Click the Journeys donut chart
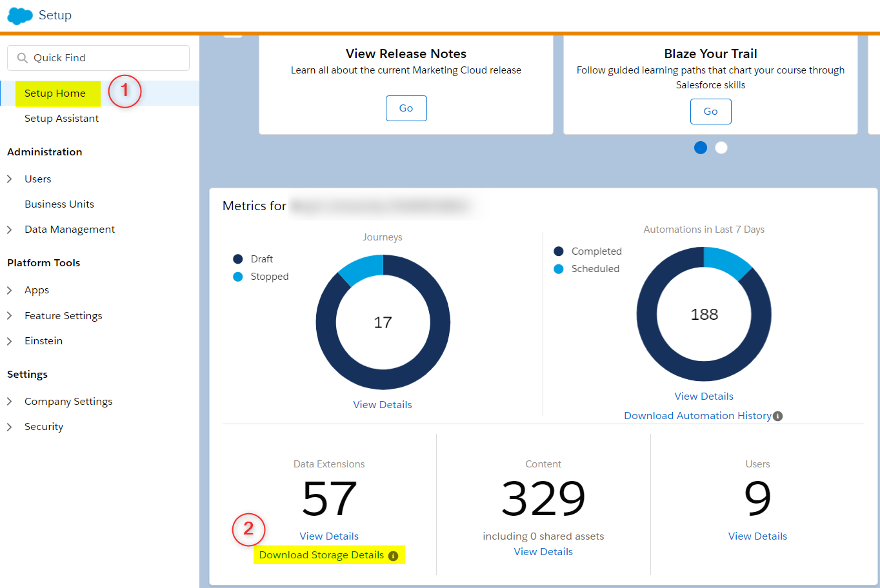Viewport: 880px width, 588px height. (383, 322)
